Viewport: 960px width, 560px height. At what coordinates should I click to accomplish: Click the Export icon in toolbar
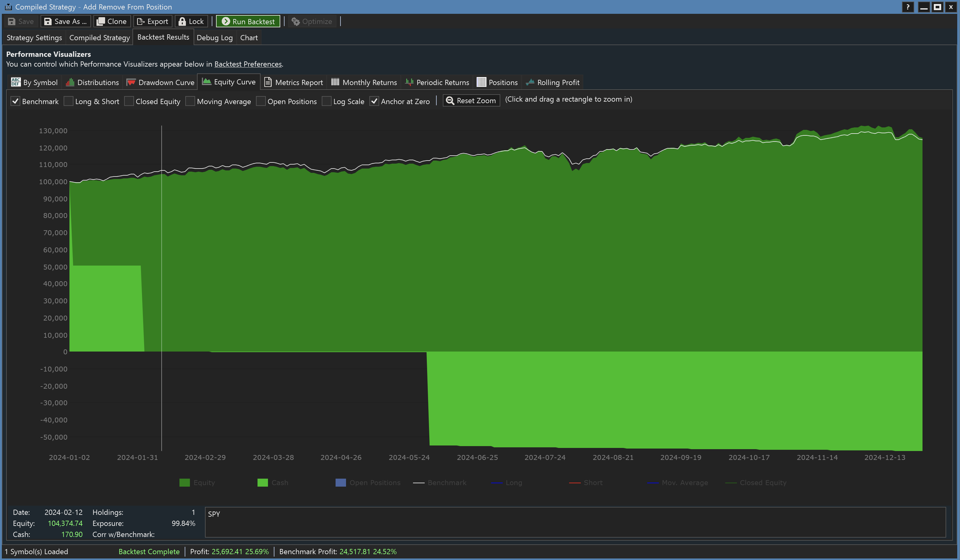(x=140, y=21)
